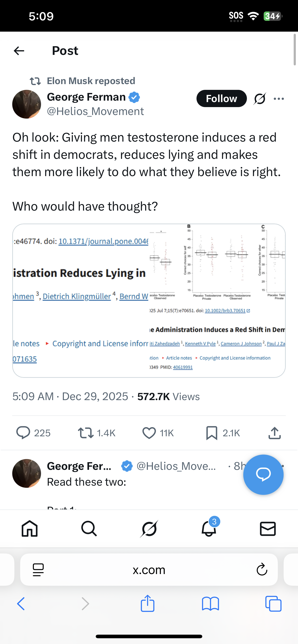Screen dimensions: 298x644
Task: Repost using the 1.4K repost icon
Action: tap(86, 433)
